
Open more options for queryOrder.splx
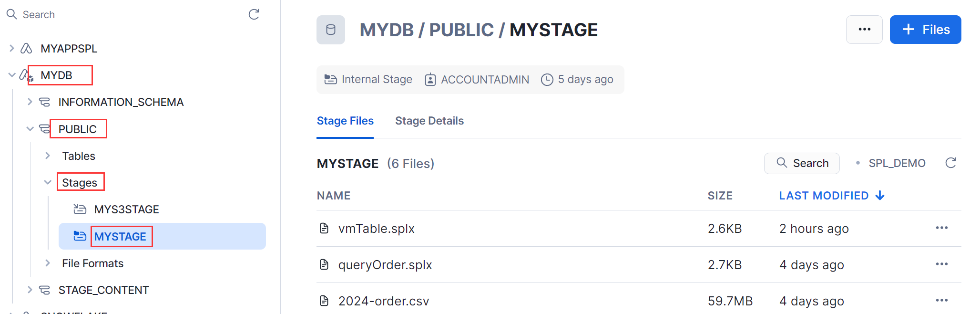click(x=941, y=264)
